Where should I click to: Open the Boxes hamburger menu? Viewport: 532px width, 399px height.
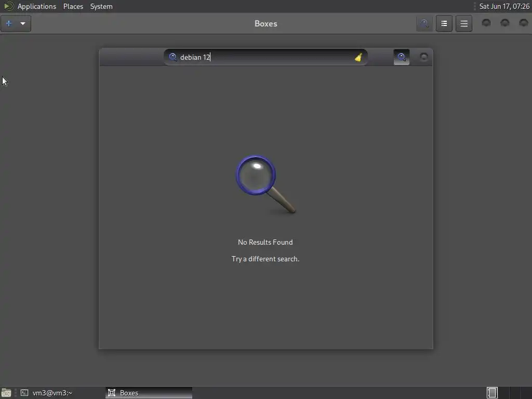tap(463, 23)
